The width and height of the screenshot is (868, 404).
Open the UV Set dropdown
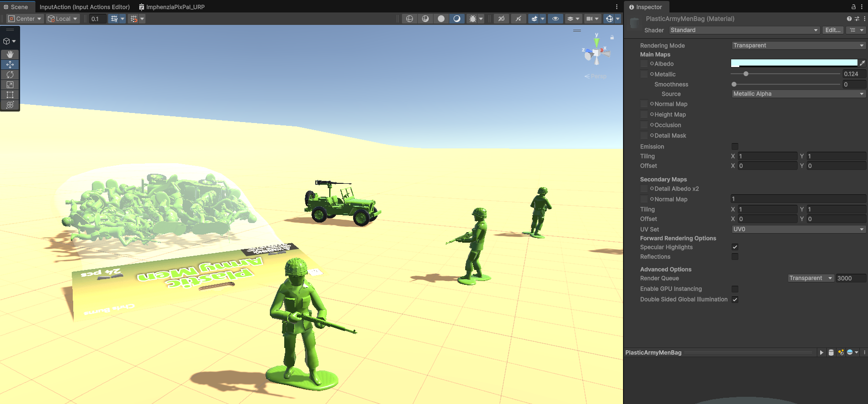click(x=799, y=229)
